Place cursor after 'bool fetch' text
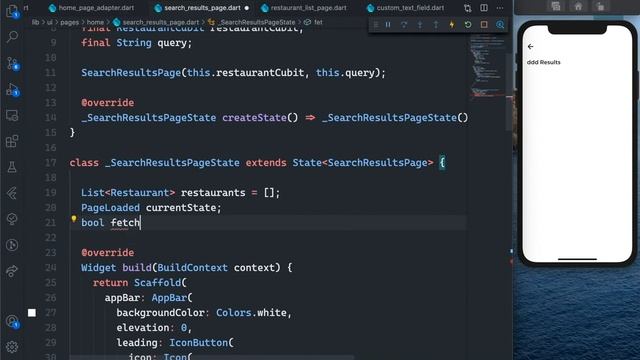 140,223
